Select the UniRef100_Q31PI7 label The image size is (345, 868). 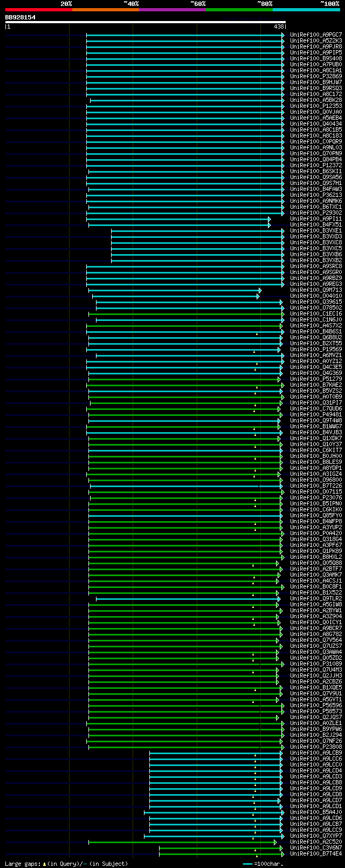tap(316, 403)
